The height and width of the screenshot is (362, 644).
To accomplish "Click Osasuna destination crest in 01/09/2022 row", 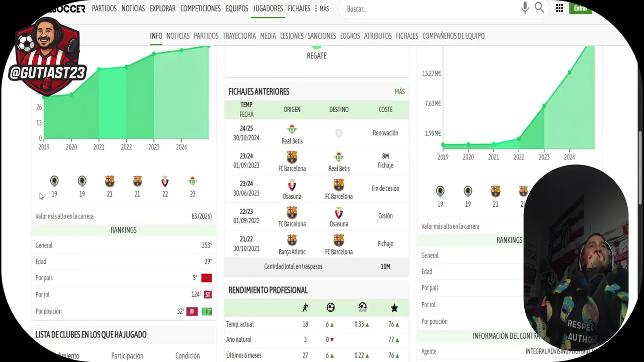I will [x=339, y=212].
